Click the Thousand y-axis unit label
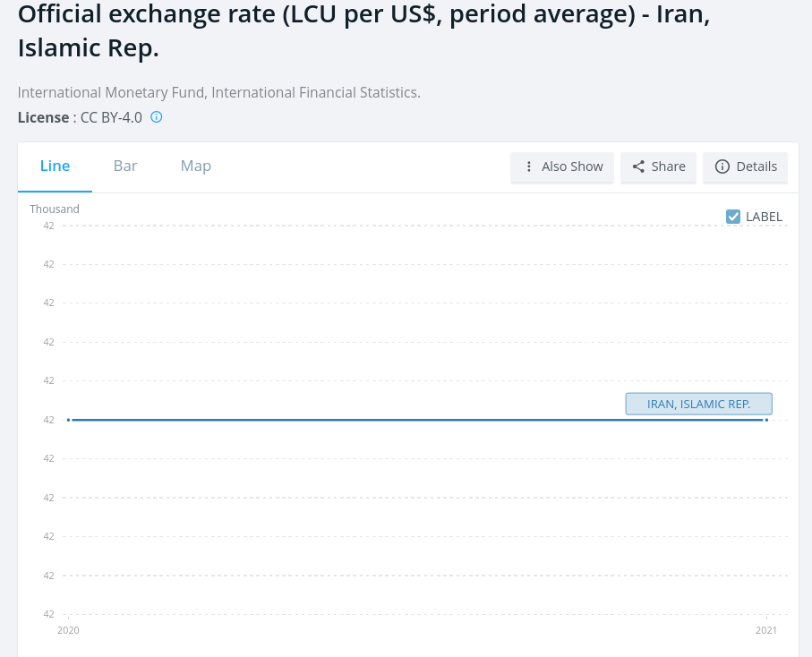Screen dimensions: 812x657 click(x=55, y=209)
